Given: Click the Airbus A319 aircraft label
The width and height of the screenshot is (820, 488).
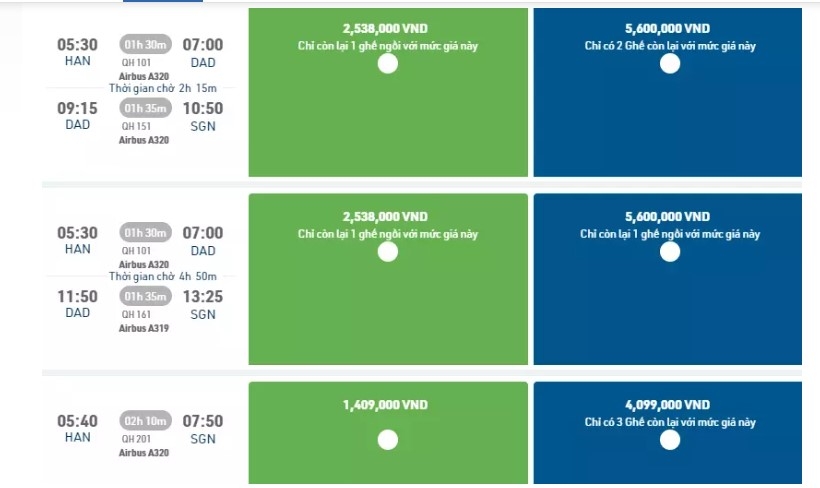Looking at the screenshot, I should tap(144, 328).
